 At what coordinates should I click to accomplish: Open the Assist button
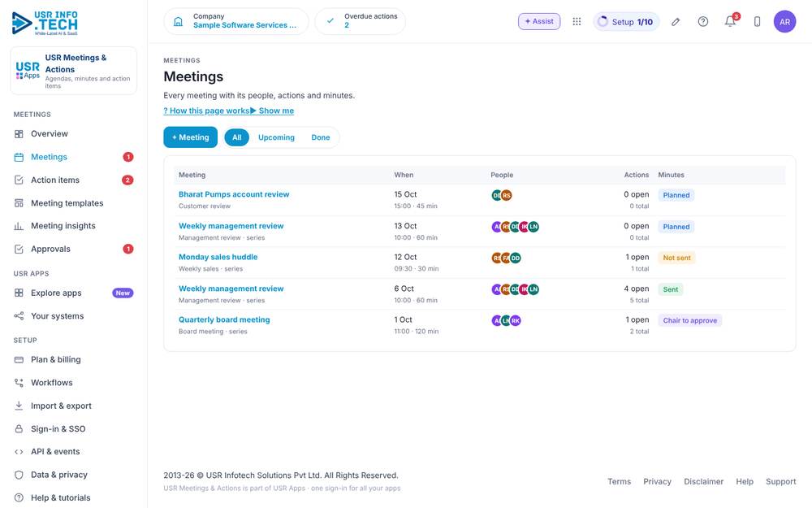point(539,21)
